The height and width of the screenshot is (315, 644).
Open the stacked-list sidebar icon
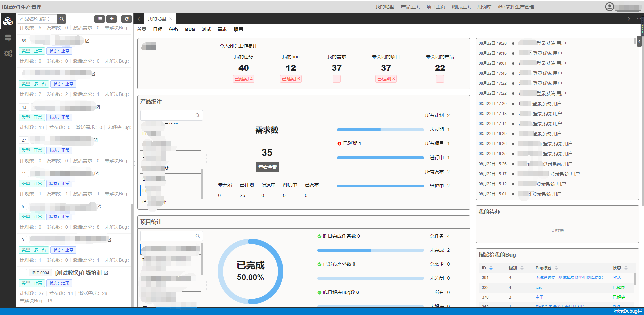coord(8,38)
